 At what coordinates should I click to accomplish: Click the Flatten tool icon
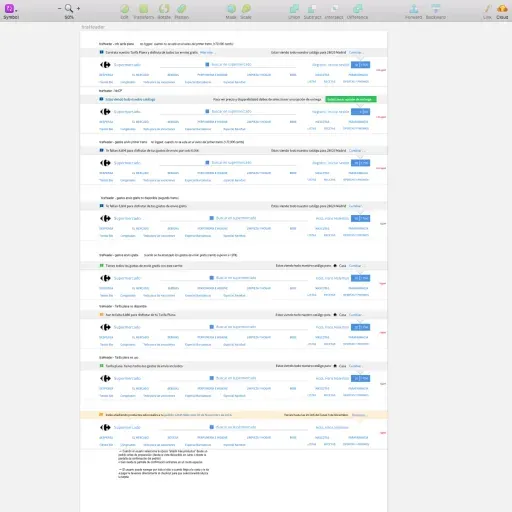182,9
